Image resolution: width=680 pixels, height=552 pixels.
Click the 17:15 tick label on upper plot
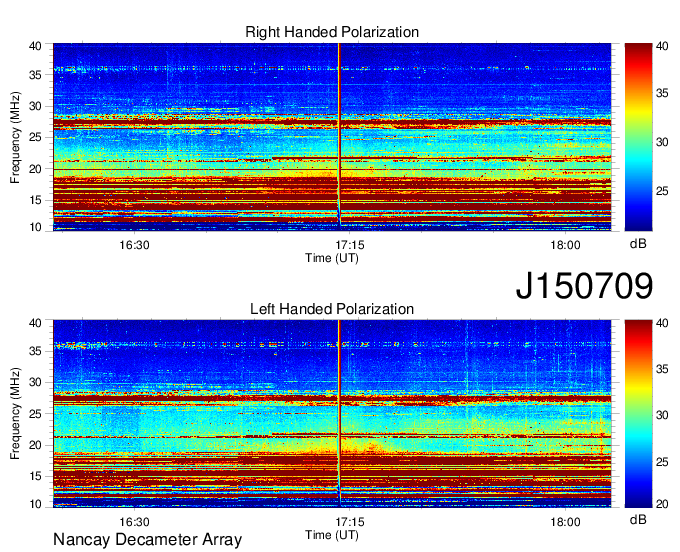[x=350, y=245]
